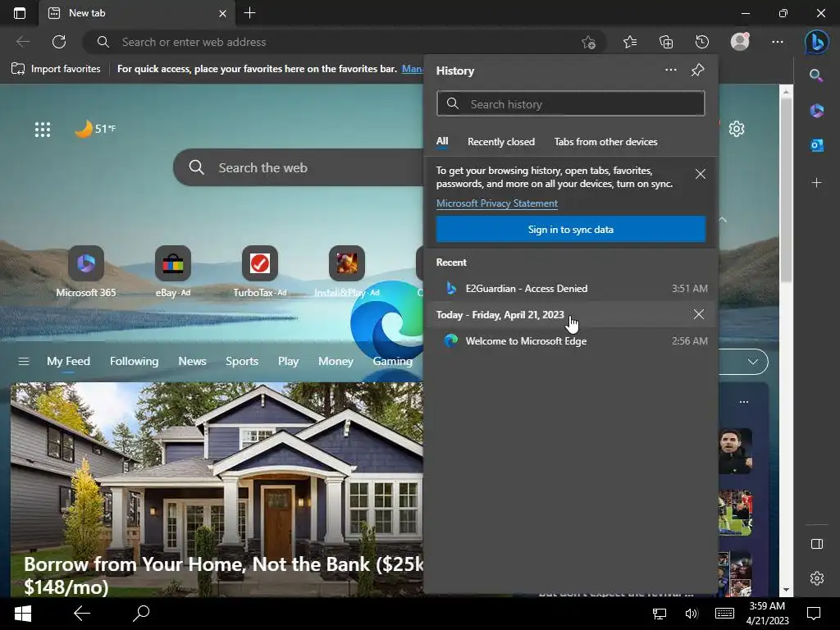Focus the address bar
840x630 pixels.
[x=343, y=42]
